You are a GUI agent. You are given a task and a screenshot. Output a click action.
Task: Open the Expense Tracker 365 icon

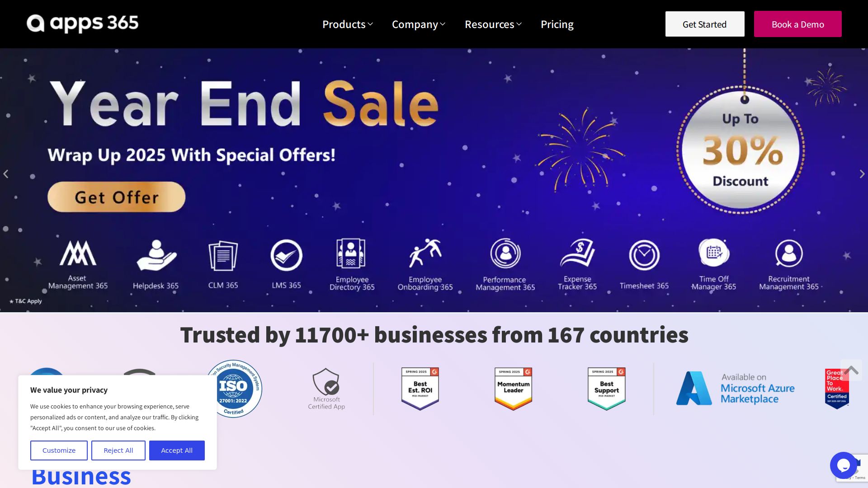(577, 253)
